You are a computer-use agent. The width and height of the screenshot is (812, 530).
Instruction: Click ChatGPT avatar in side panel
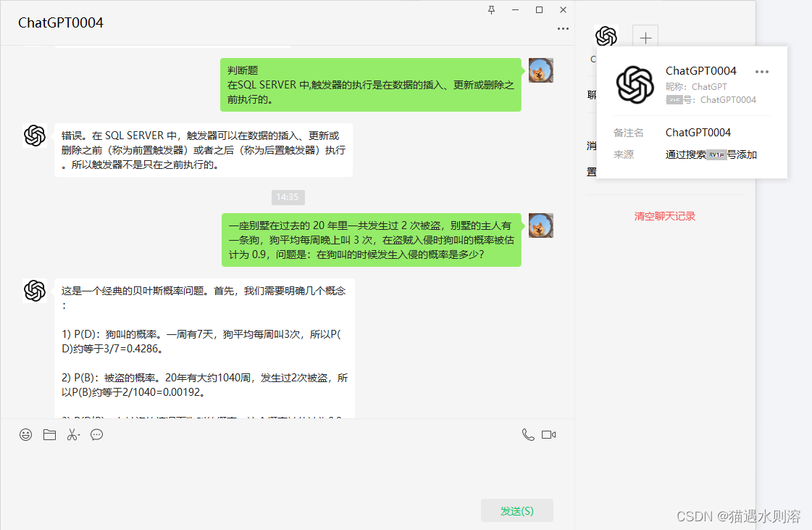(x=606, y=36)
